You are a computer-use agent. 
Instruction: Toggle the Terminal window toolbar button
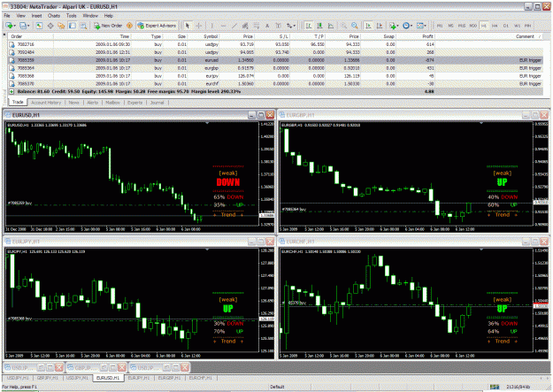coord(73,26)
